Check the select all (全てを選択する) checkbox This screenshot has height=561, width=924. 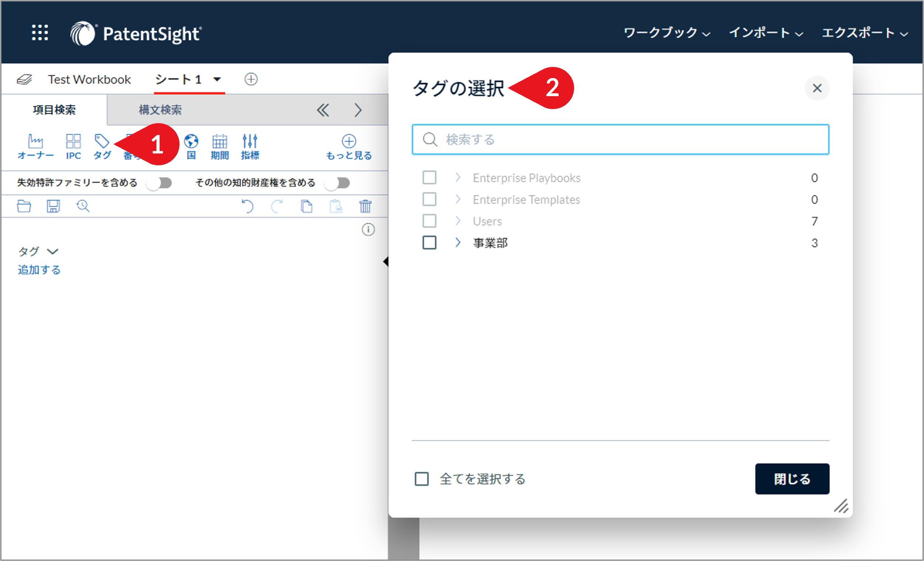click(422, 479)
